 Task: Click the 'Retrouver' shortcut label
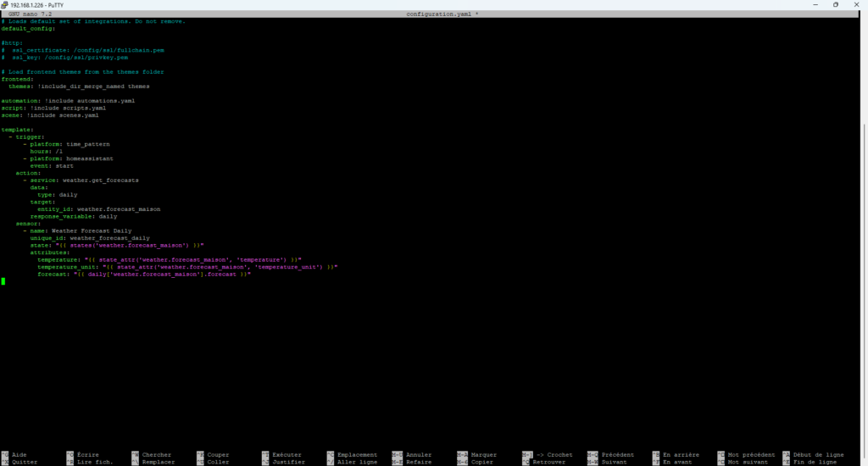click(549, 462)
